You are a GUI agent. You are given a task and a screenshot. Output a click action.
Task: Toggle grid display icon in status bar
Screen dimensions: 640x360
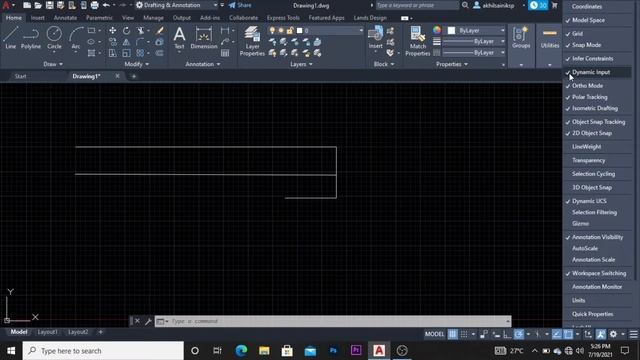point(453,334)
